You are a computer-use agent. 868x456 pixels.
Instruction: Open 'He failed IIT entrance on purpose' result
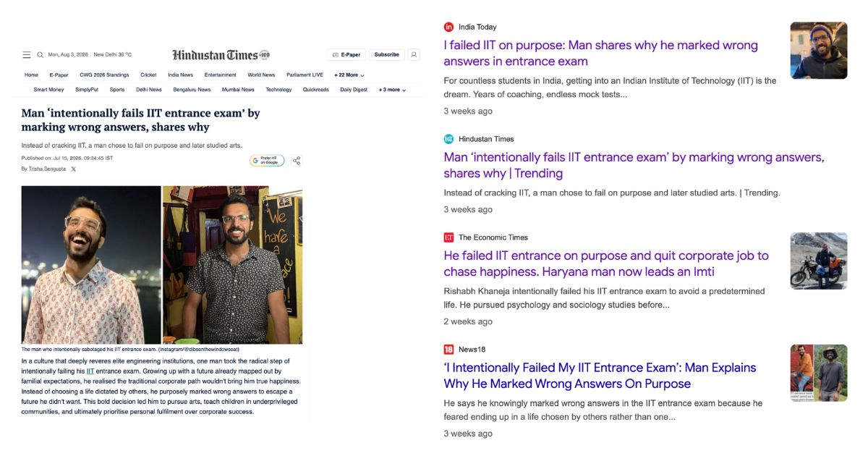pos(606,263)
